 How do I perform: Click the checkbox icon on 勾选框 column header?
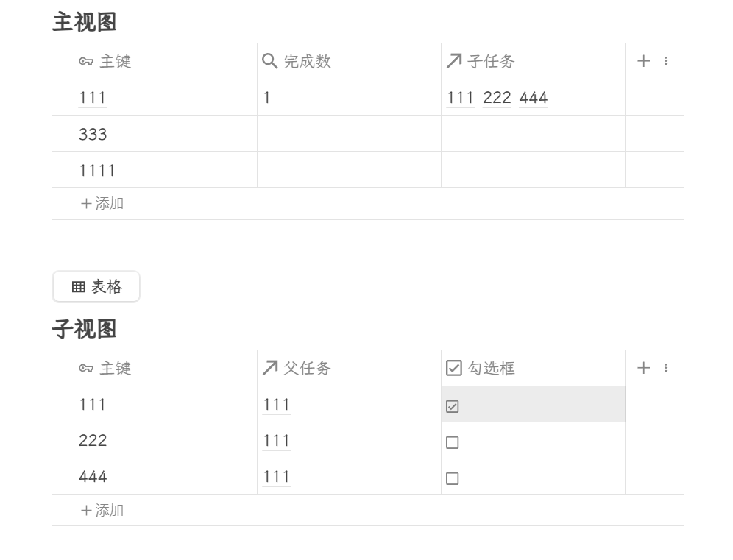click(x=453, y=368)
